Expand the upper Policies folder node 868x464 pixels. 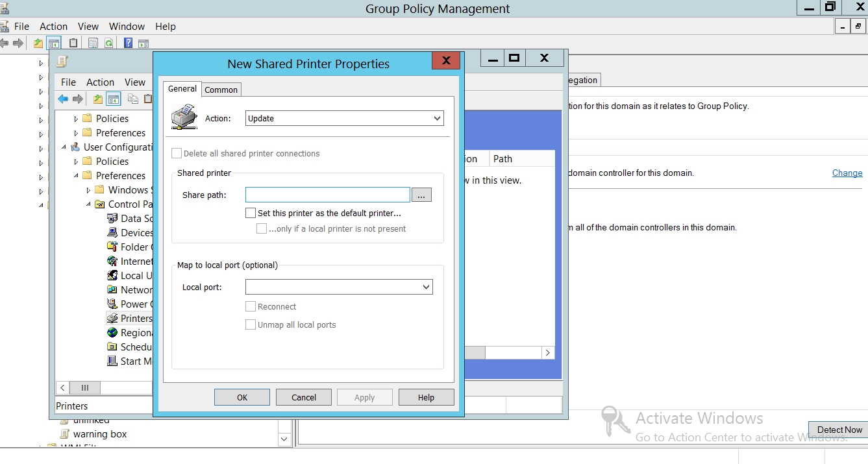[76, 118]
